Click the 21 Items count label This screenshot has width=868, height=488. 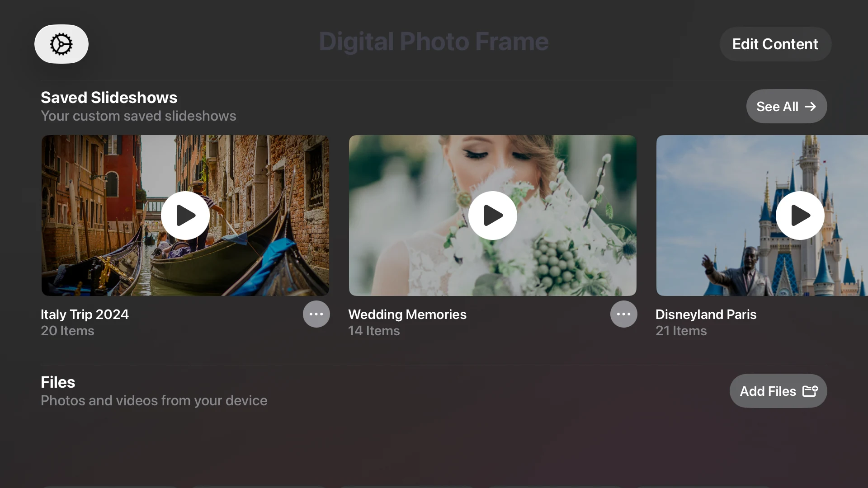(681, 331)
